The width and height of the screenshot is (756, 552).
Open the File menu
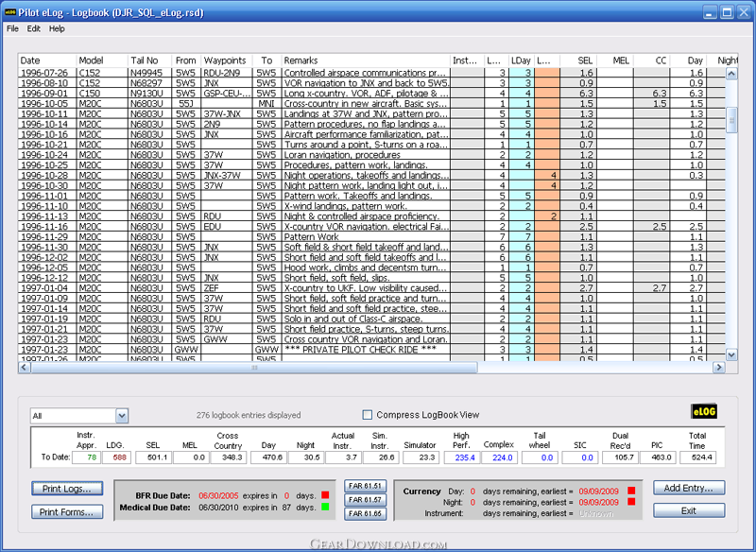[x=12, y=28]
